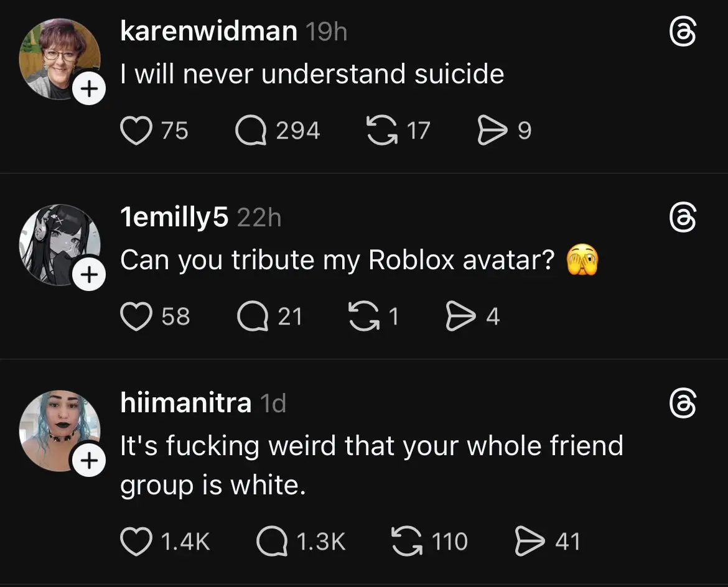This screenshot has height=587, width=728.
Task: Follow hiimanitra using the plus badge
Action: pos(89,461)
